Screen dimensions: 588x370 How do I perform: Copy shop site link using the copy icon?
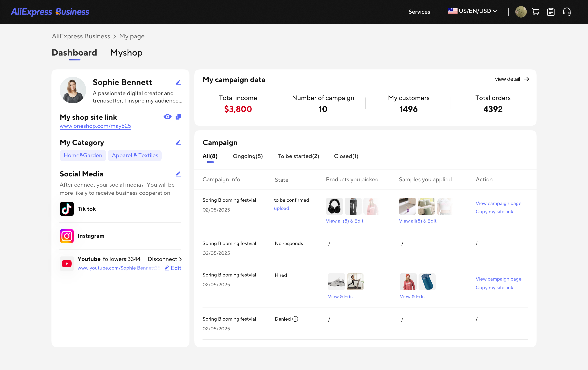tap(178, 117)
